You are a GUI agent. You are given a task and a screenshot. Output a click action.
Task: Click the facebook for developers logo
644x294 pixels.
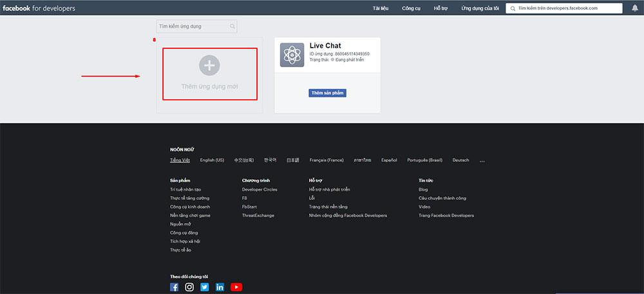(39, 8)
